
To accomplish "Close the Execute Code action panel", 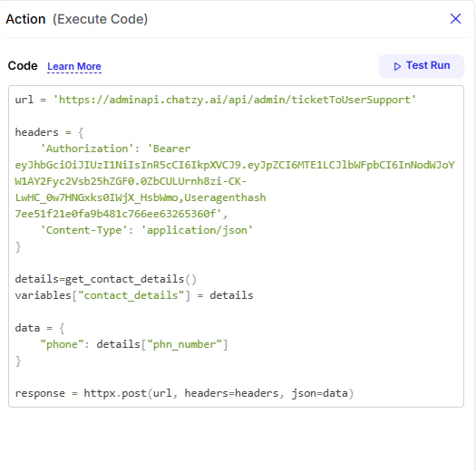I will 455,19.
